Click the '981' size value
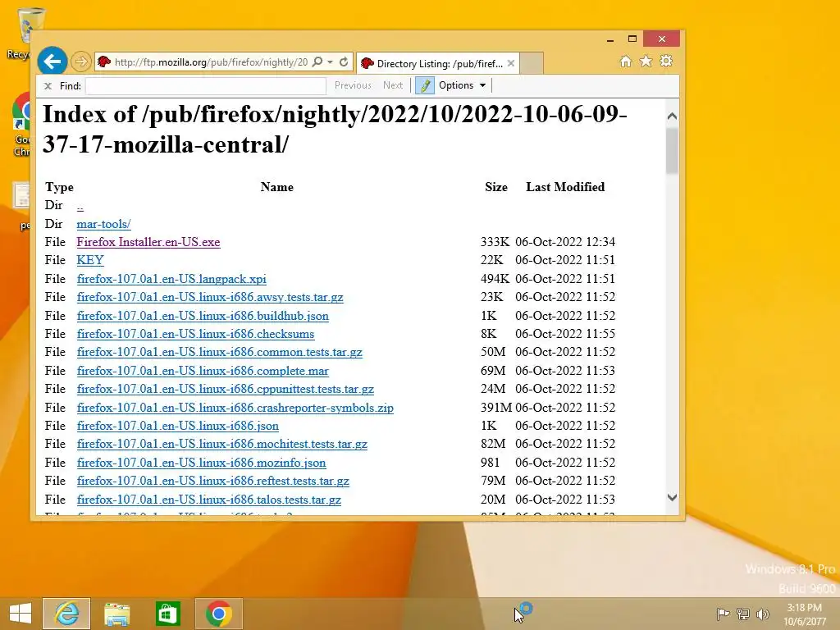Screen dimensions: 840x630 491,463
